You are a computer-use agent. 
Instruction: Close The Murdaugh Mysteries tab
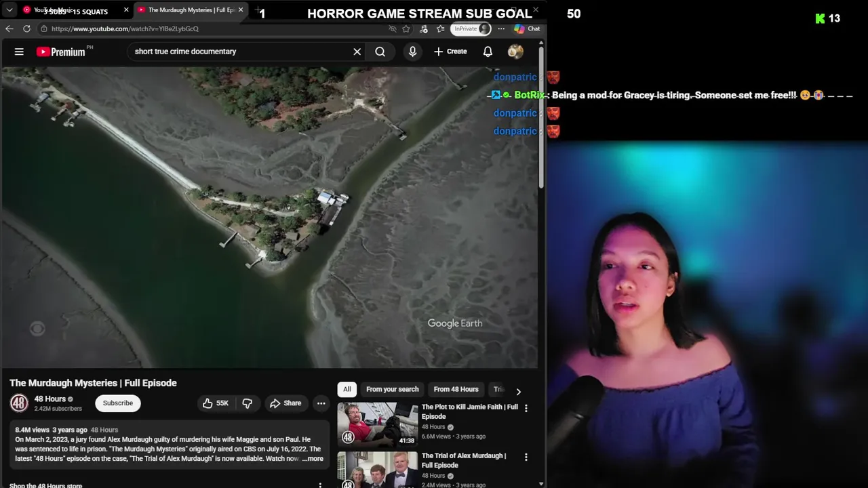[x=241, y=10]
